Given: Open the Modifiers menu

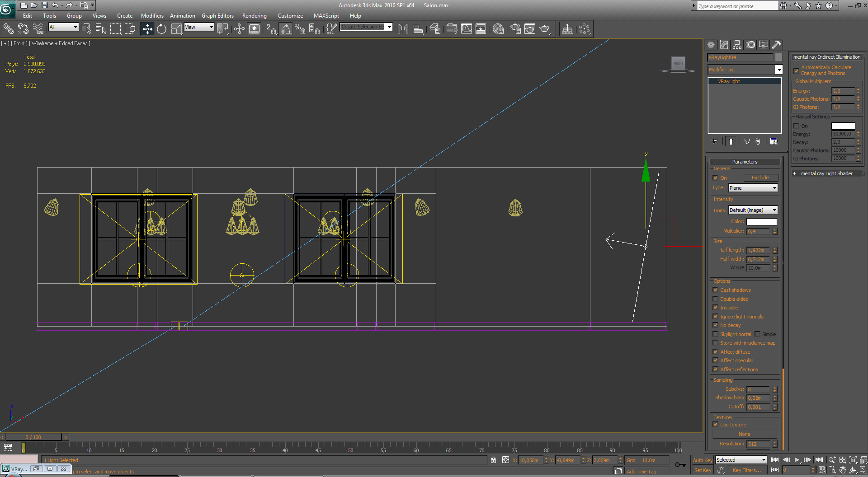Looking at the screenshot, I should (x=152, y=16).
